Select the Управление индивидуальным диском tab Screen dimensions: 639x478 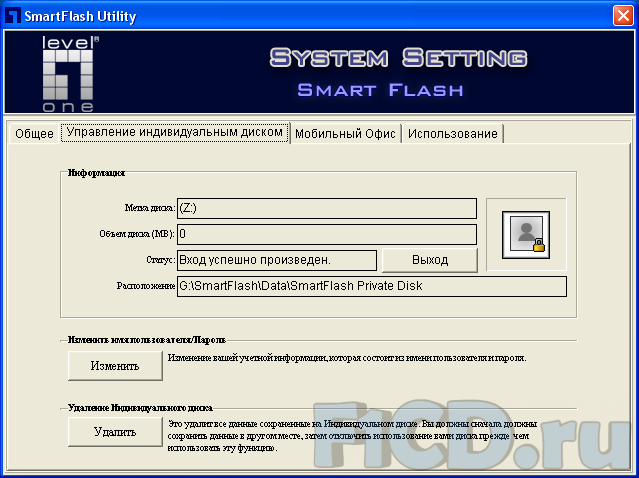pyautogui.click(x=175, y=132)
